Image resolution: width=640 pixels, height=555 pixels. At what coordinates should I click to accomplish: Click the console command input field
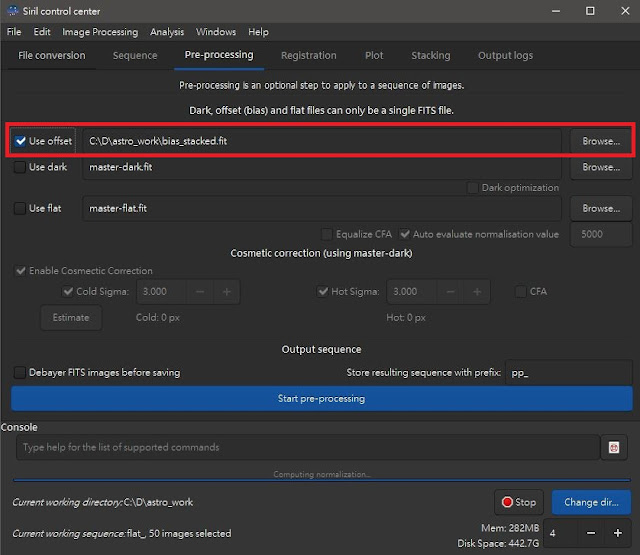click(x=308, y=447)
